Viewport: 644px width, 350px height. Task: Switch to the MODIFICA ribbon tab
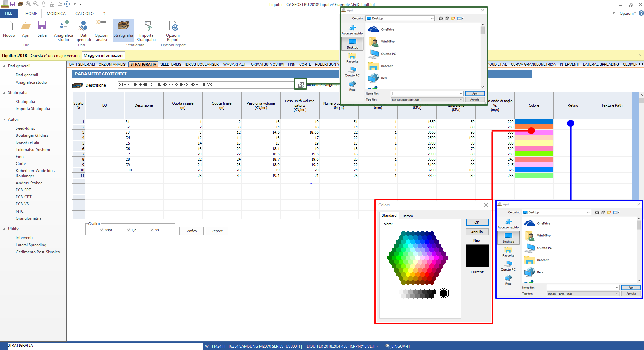(x=56, y=13)
